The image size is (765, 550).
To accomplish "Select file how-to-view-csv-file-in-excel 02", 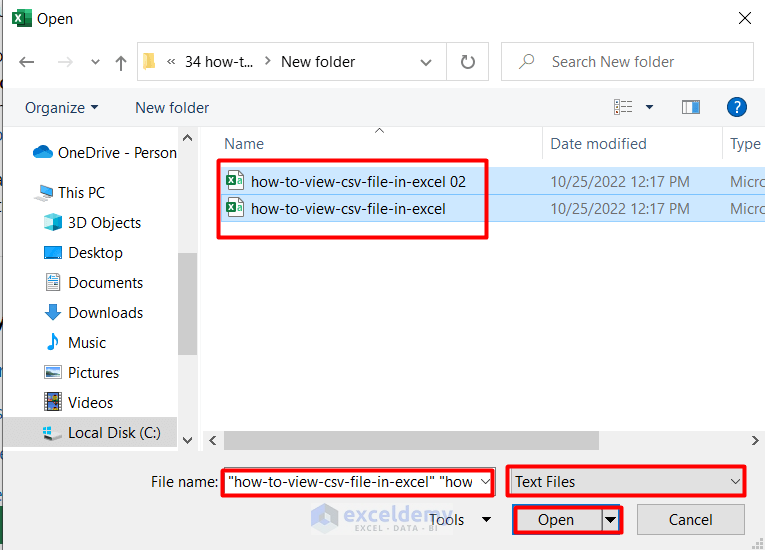I will click(358, 181).
